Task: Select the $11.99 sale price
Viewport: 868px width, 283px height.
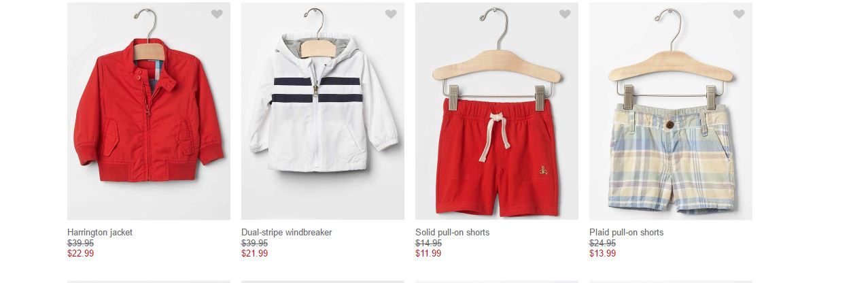Action: (429, 254)
